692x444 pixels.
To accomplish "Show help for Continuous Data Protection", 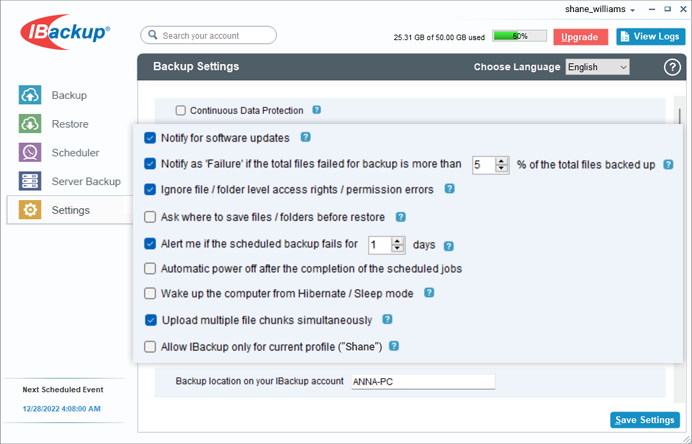I will 316,109.
